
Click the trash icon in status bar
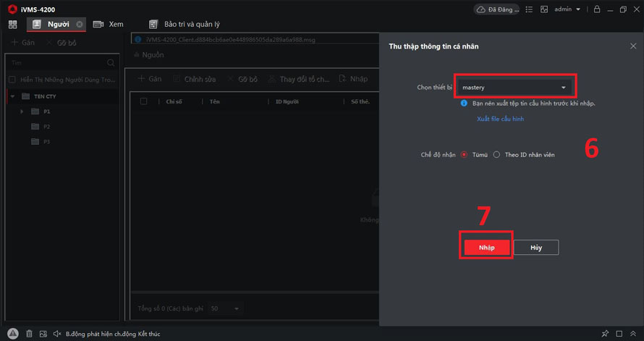click(29, 334)
